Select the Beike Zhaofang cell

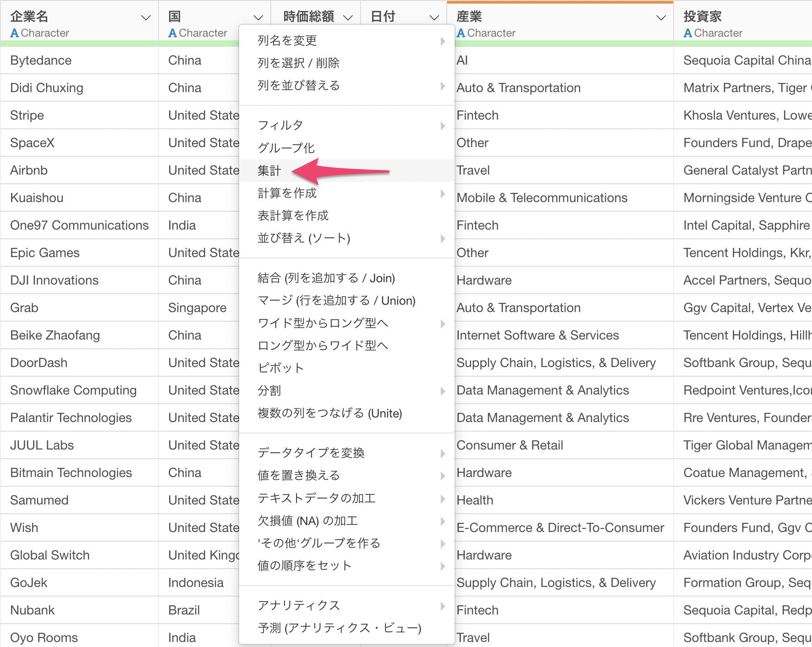[79, 335]
